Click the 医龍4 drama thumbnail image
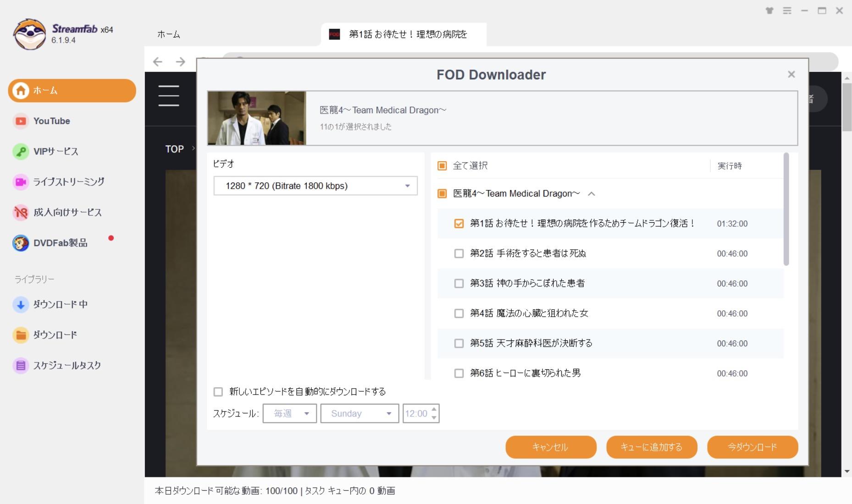Image resolution: width=852 pixels, height=504 pixels. pos(257,118)
